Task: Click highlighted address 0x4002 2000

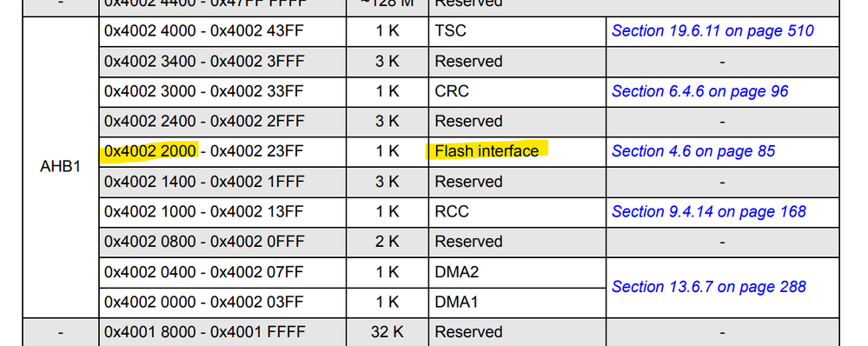Action: click(x=150, y=151)
